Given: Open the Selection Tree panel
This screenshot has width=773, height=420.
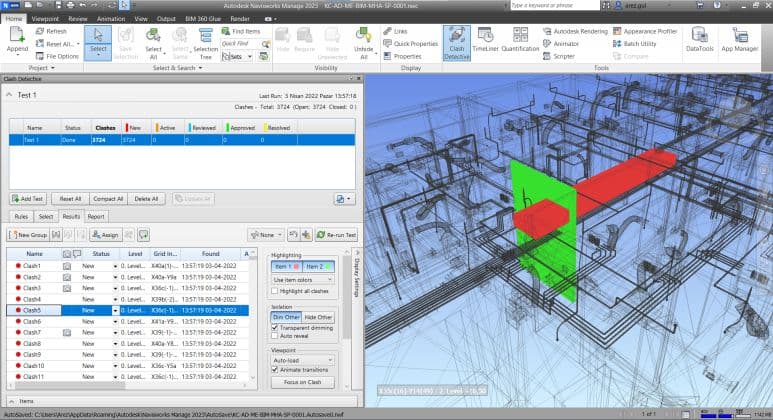Looking at the screenshot, I should [x=205, y=43].
